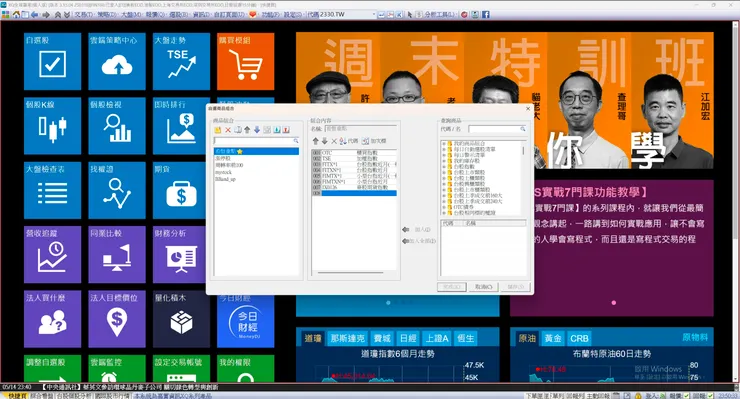Click the pink carousel dot in purple banner
Screen dimensions: 740x399
coord(614,303)
